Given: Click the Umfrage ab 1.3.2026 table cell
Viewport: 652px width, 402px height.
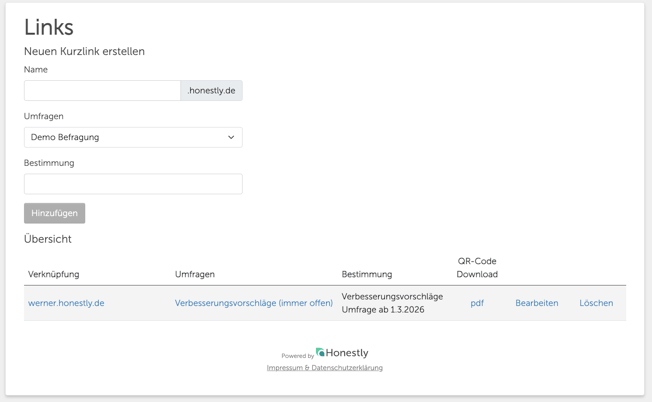Looking at the screenshot, I should click(383, 310).
